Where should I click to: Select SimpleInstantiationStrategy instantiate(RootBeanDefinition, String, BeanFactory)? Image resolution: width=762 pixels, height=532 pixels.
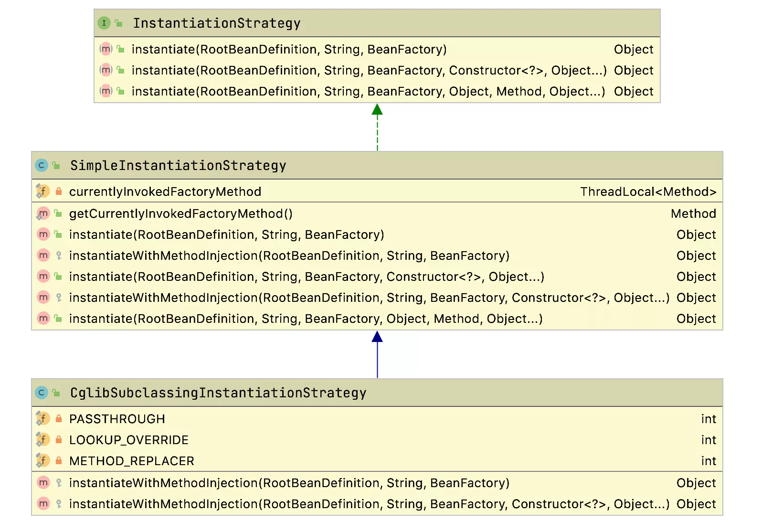(227, 234)
